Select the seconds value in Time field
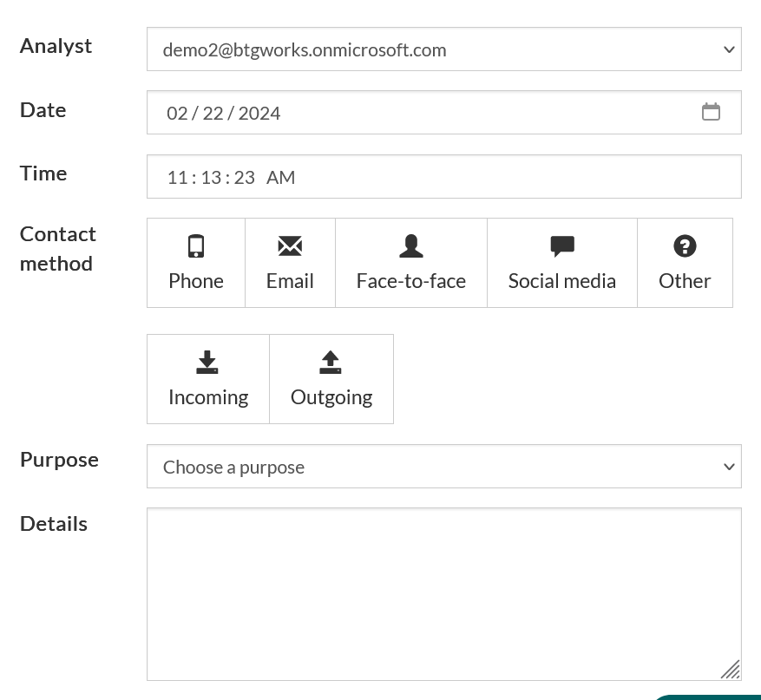761x700 pixels. (244, 178)
